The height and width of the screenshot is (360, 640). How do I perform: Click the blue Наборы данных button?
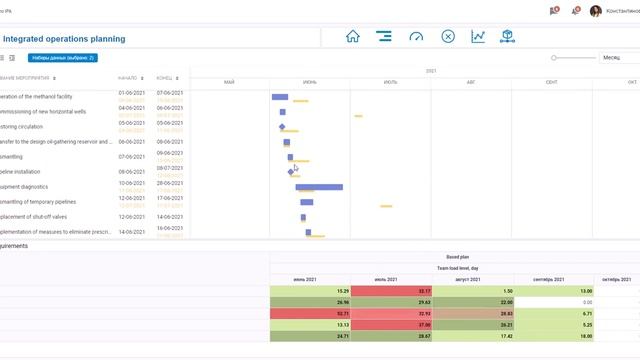point(63,58)
